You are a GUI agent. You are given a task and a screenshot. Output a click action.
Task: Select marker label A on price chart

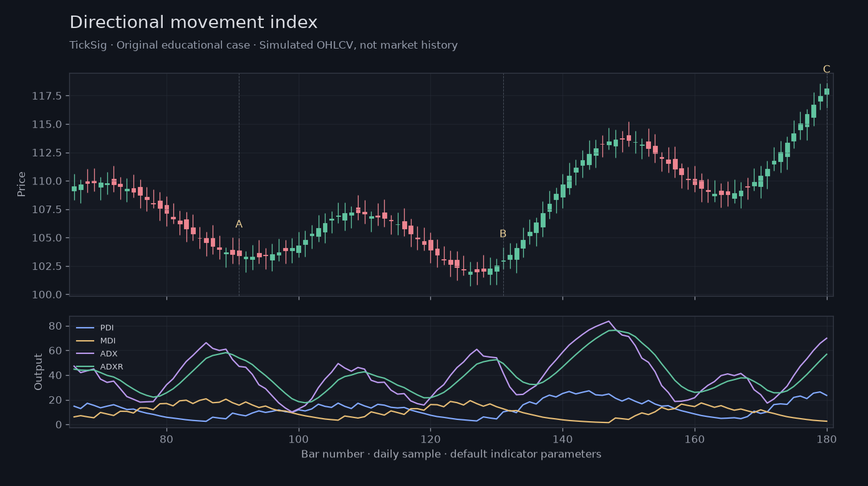pos(239,224)
